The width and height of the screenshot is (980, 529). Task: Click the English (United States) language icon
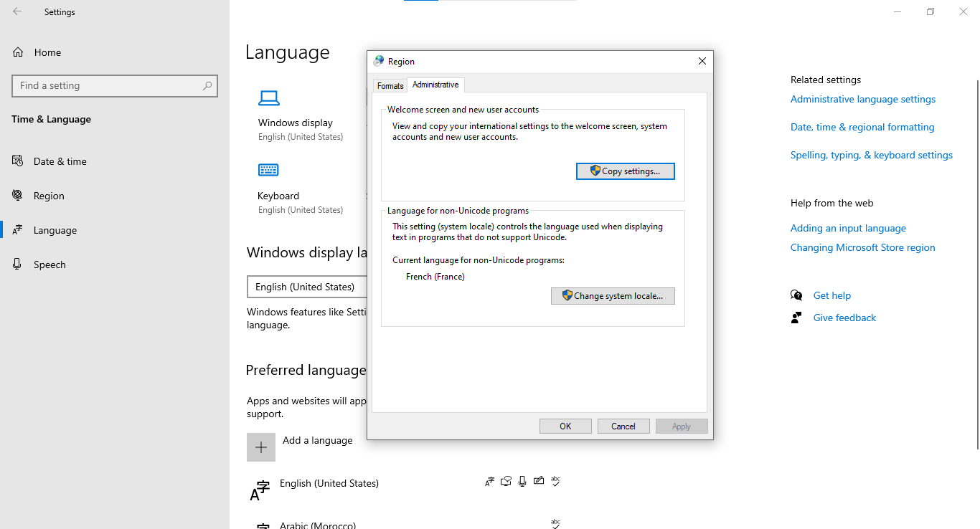click(260, 490)
